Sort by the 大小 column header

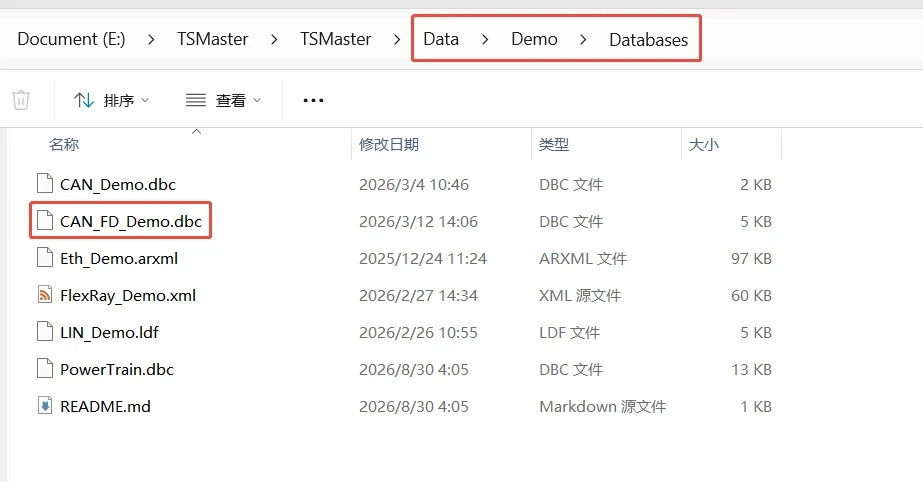tap(704, 144)
